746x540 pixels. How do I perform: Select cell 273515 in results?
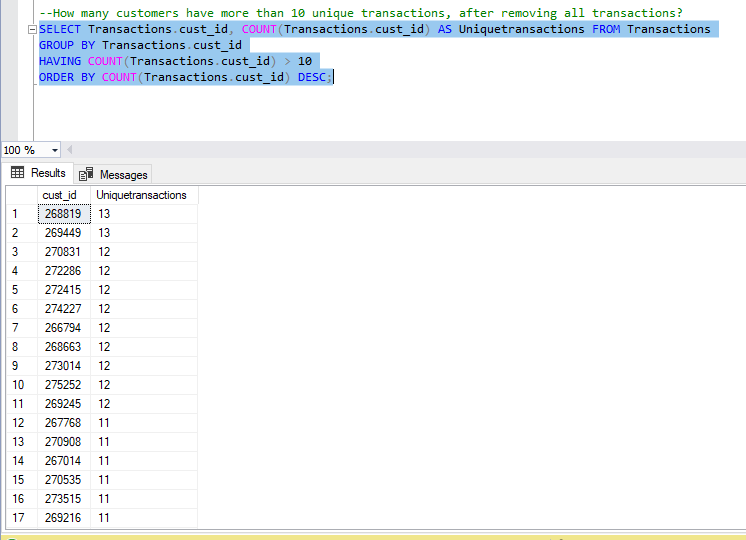coord(64,500)
